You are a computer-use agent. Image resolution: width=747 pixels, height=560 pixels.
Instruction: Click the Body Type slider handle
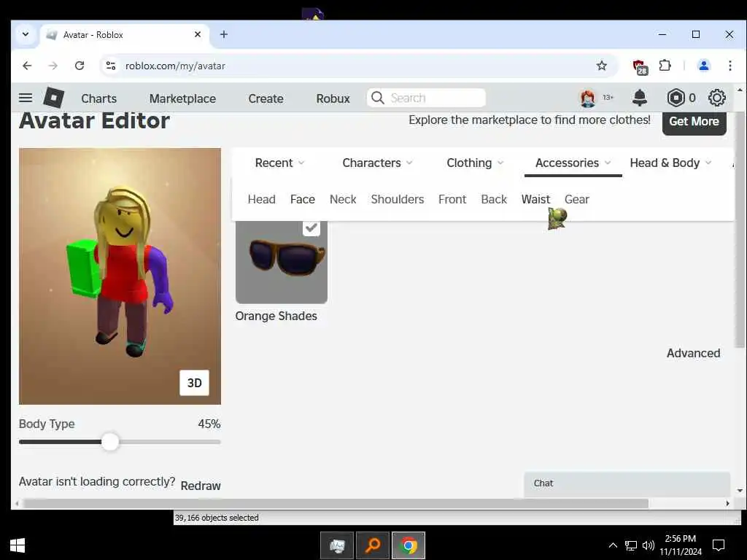(110, 441)
